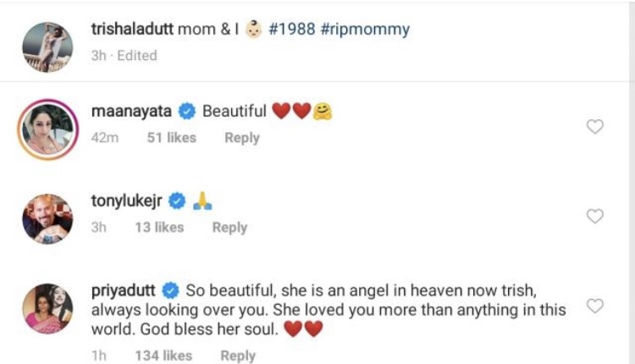The width and height of the screenshot is (635, 364).
Task: Like priyadutt's comment with the heart
Action: (595, 306)
